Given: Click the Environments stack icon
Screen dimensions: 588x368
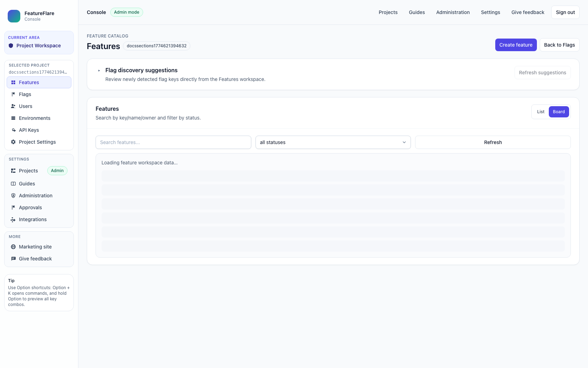Looking at the screenshot, I should [x=13, y=118].
